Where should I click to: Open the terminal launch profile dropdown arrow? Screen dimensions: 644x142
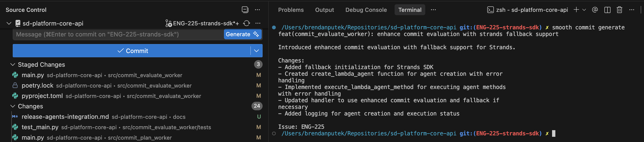click(x=584, y=10)
